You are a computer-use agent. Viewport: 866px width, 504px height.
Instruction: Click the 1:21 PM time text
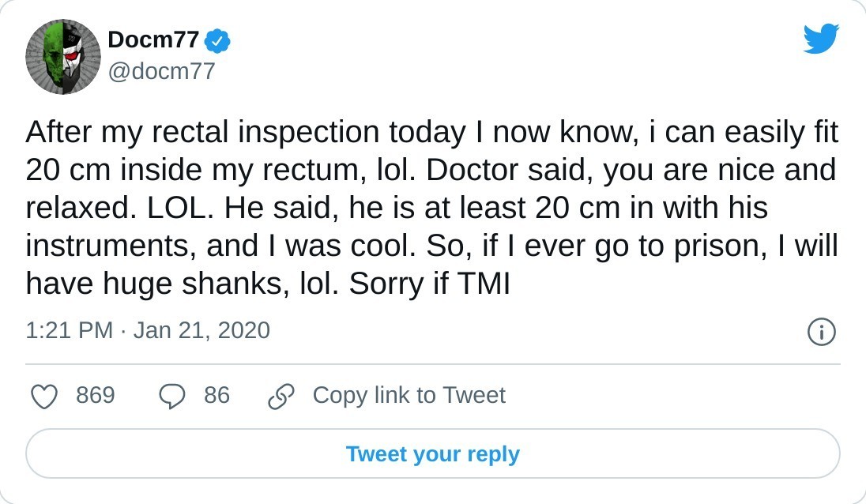click(x=70, y=330)
